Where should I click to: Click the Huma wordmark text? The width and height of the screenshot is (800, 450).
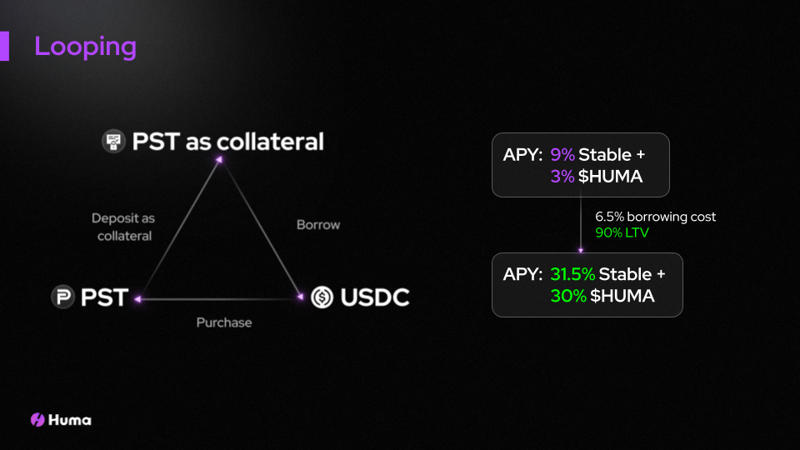pyautogui.click(x=72, y=420)
